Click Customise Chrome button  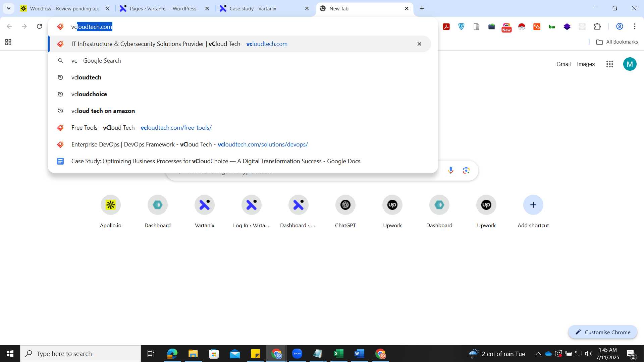(603, 332)
